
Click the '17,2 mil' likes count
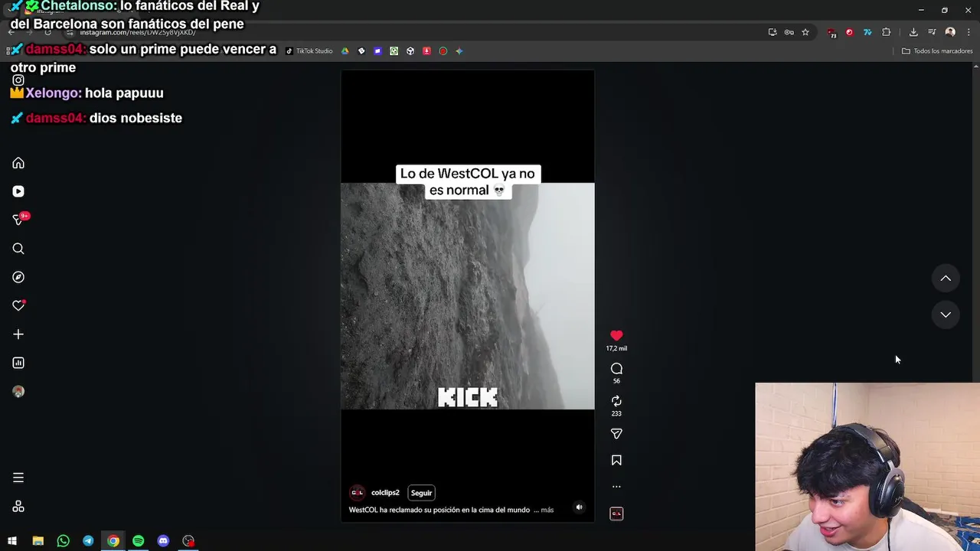tap(616, 349)
